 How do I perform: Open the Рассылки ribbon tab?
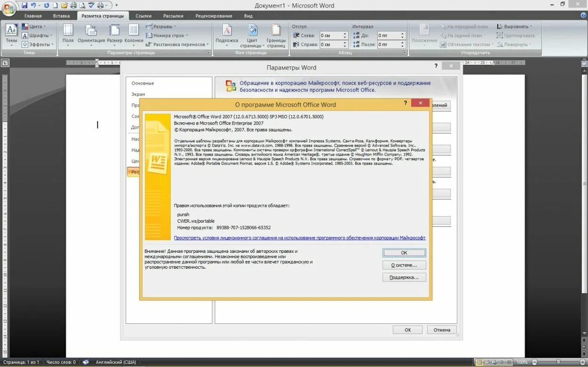tap(174, 16)
